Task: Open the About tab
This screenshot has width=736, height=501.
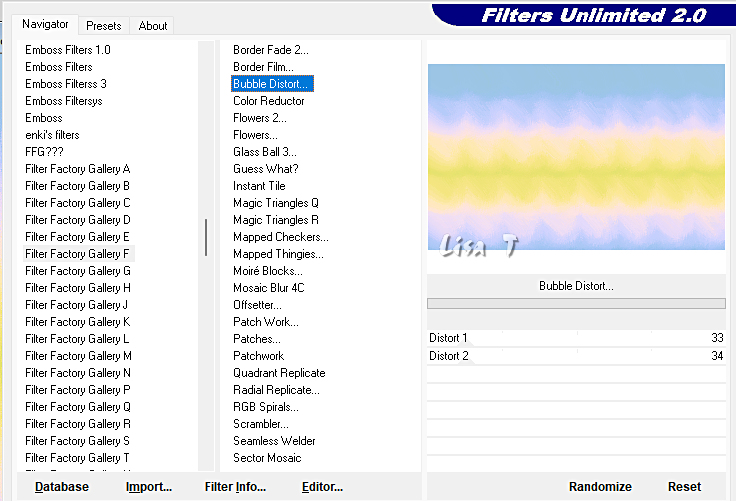Action: 153,26
